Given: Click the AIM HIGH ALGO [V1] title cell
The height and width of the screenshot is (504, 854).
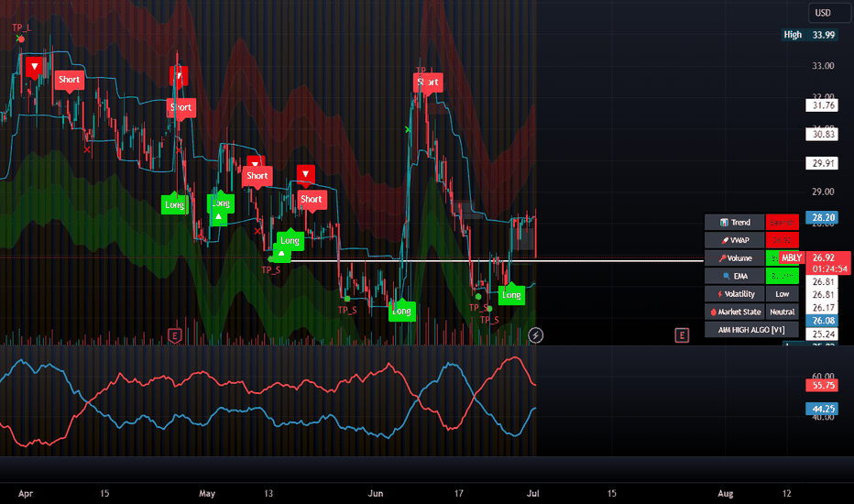Looking at the screenshot, I should click(751, 330).
